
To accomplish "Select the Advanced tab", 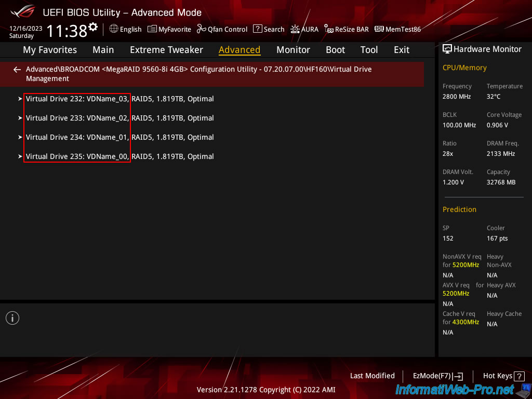I will [x=240, y=50].
